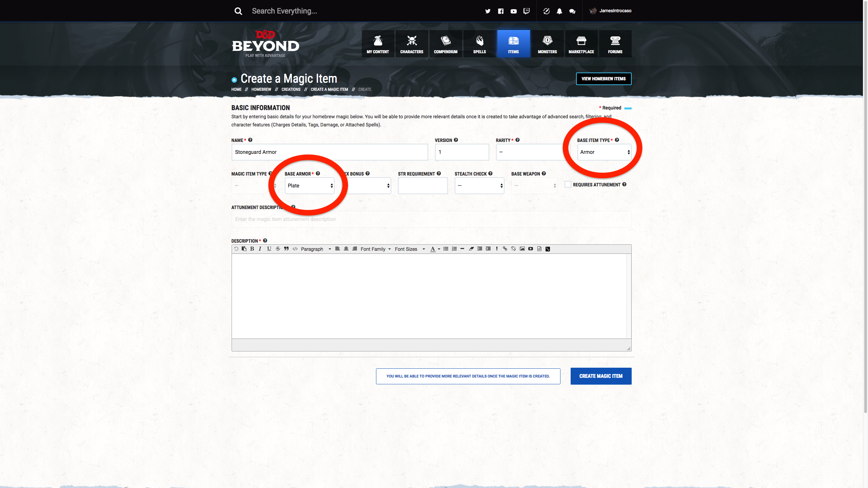Check the Requires Attunement checkbox
The height and width of the screenshot is (488, 868).
coord(568,184)
